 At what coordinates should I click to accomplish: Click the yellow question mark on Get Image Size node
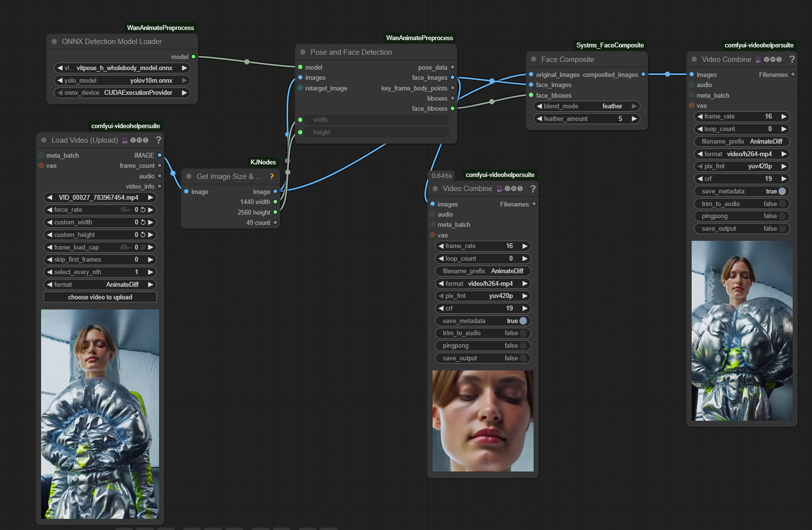pos(272,176)
